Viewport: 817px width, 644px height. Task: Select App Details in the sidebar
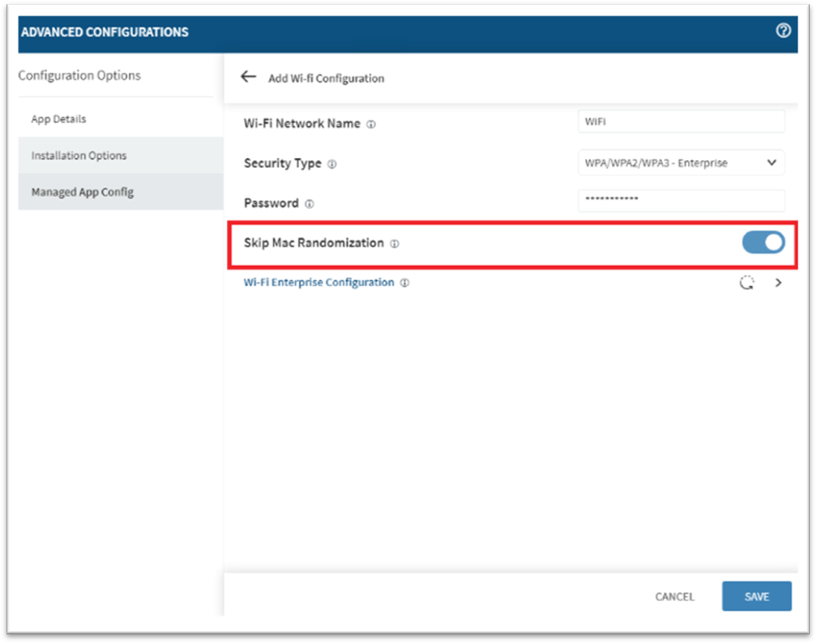tap(58, 119)
